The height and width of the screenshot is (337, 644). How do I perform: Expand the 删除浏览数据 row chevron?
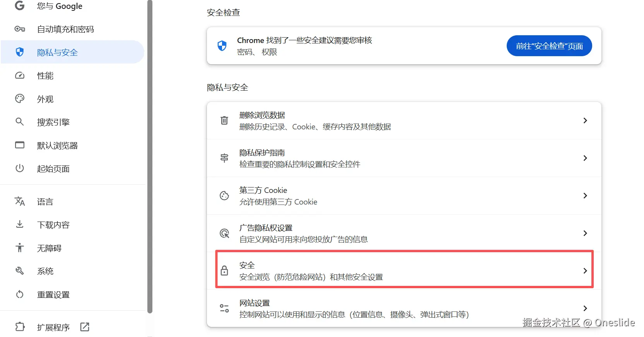(585, 120)
